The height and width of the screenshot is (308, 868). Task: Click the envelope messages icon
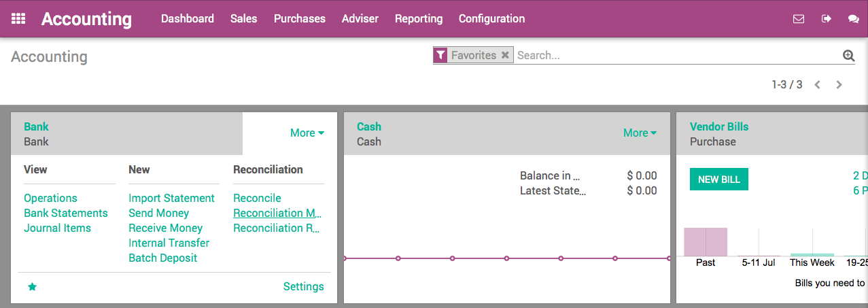click(799, 19)
